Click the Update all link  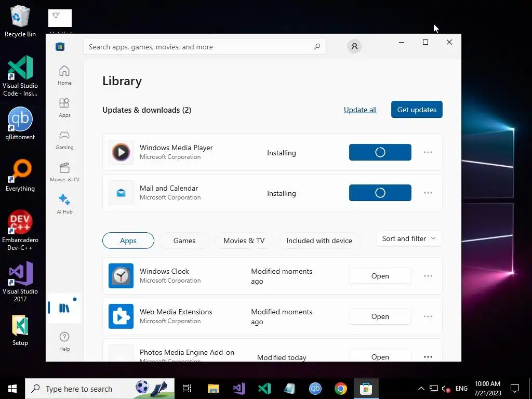[x=360, y=110]
